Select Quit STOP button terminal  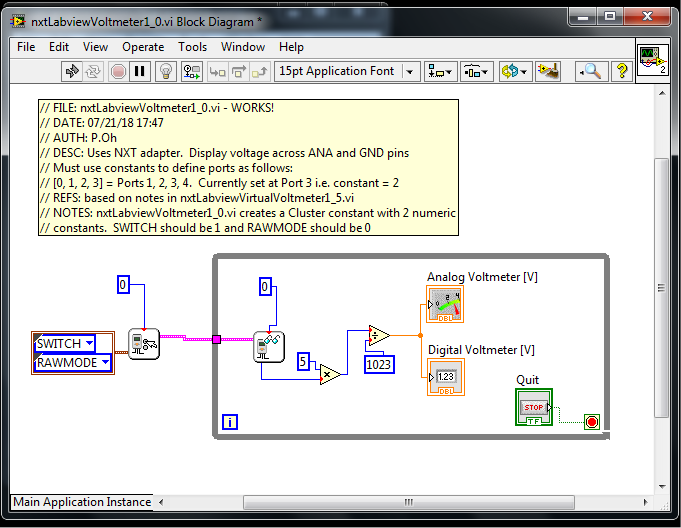[534, 407]
